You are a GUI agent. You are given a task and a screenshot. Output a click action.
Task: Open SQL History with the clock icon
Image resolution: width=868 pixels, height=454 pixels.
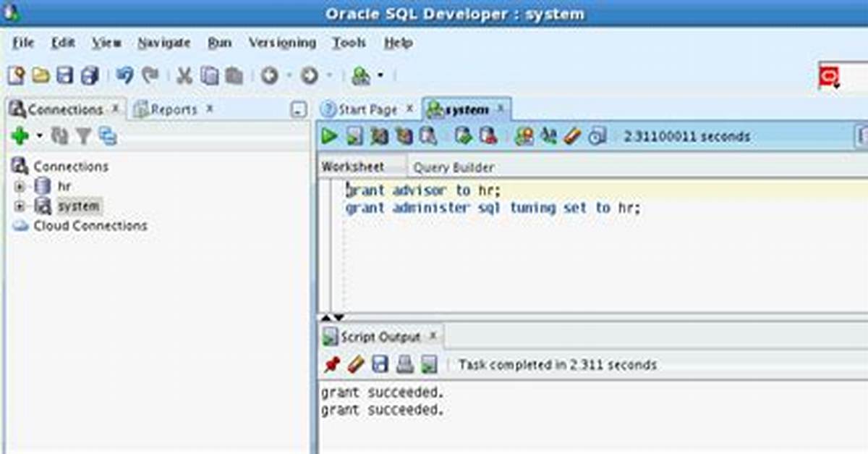[x=597, y=136]
